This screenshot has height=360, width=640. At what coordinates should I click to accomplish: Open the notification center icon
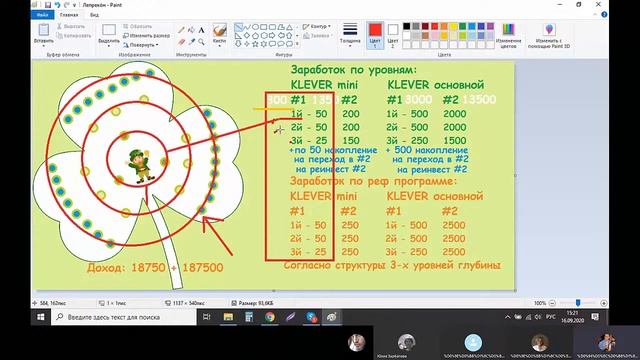[595, 317]
